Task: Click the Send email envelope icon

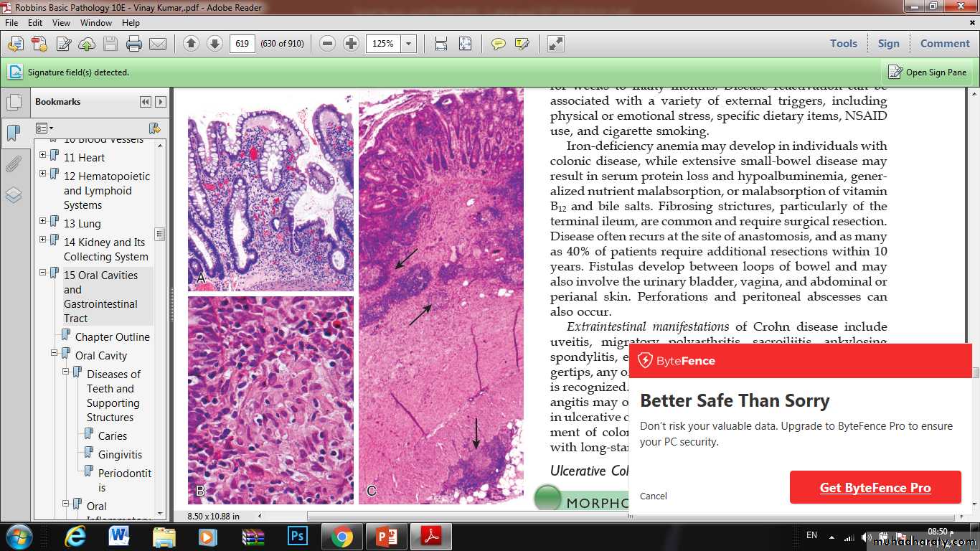Action: pos(158,44)
